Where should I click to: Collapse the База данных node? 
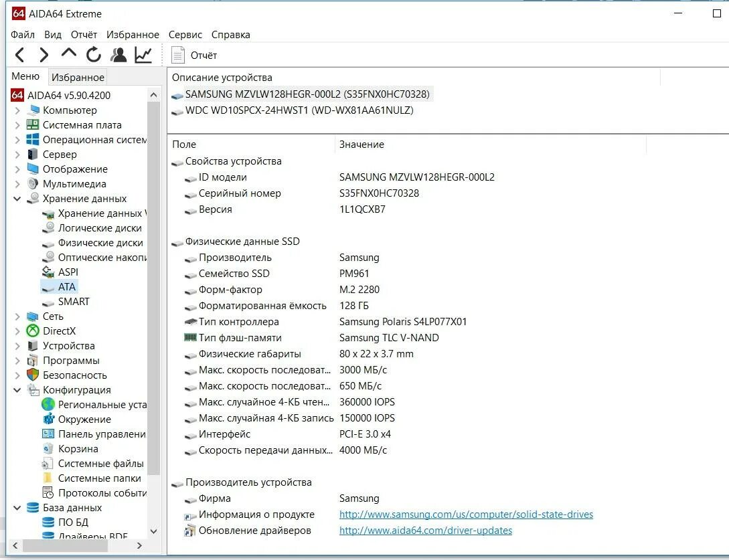17,508
